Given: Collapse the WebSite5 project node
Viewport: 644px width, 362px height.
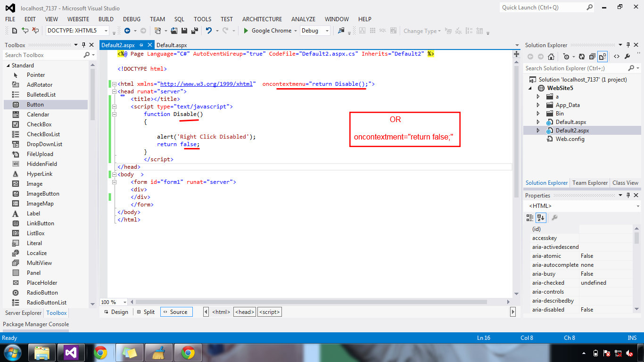Looking at the screenshot, I should (530, 88).
